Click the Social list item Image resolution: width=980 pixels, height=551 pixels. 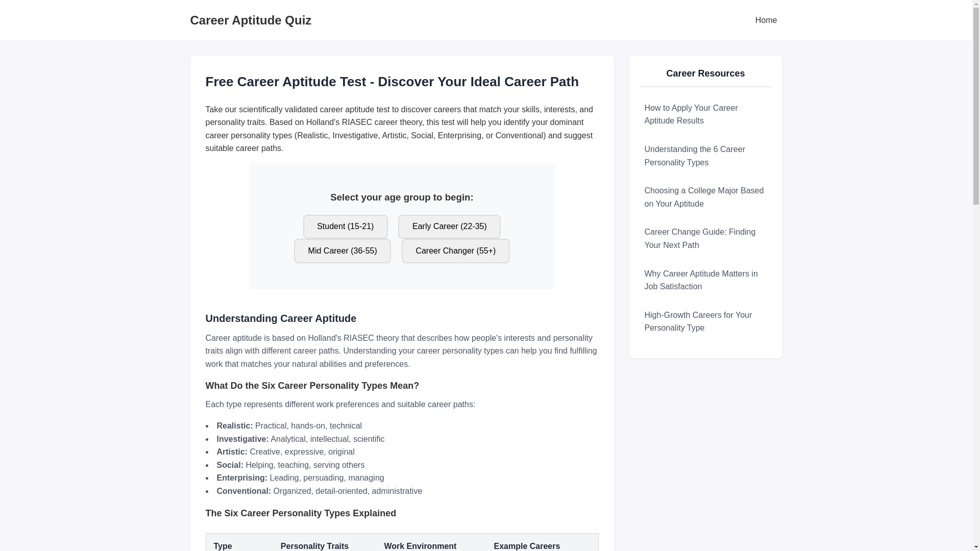(290, 465)
